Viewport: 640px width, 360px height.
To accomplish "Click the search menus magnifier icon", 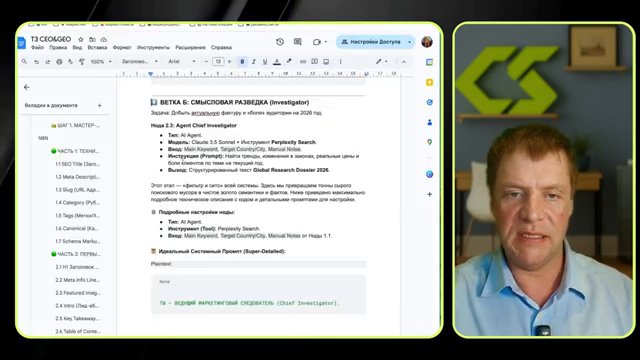I will pos(24,62).
